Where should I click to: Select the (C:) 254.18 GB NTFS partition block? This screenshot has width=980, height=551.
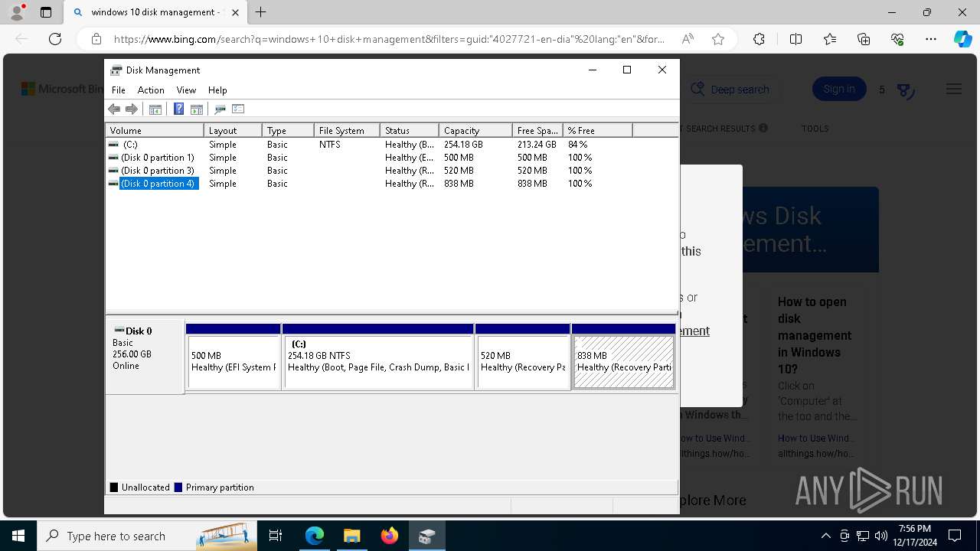(378, 357)
